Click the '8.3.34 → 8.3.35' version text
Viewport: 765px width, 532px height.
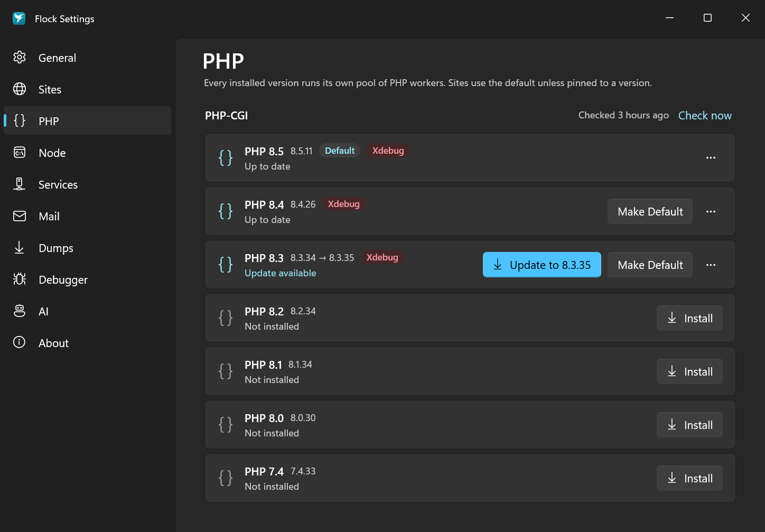322,257
